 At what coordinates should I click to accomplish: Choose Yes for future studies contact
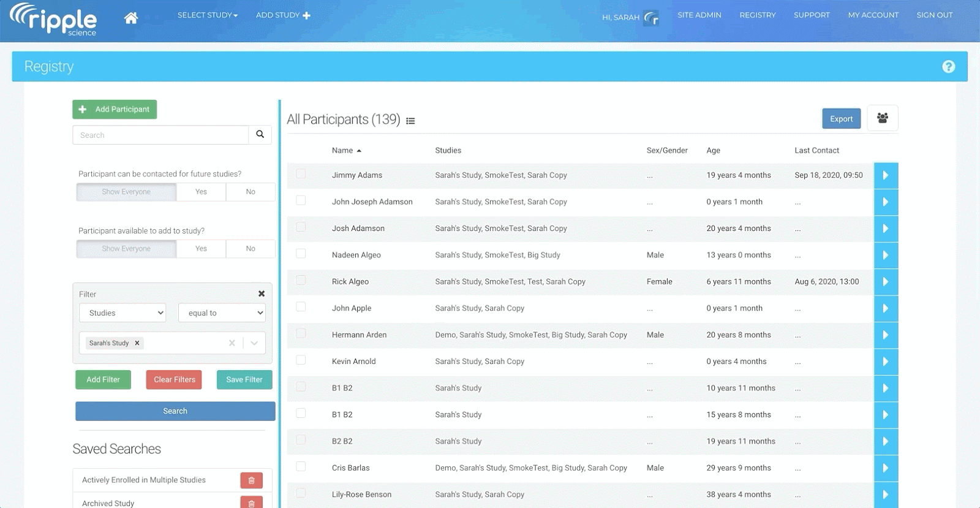(x=201, y=192)
